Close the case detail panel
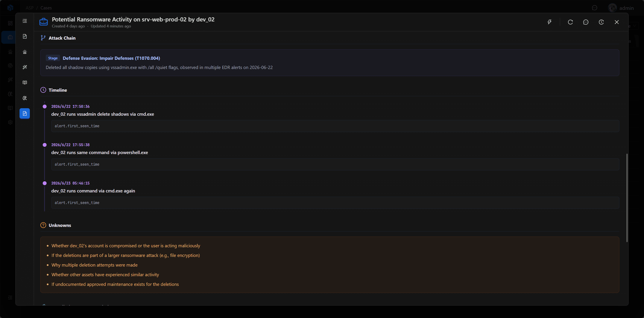The image size is (644, 318). point(617,22)
